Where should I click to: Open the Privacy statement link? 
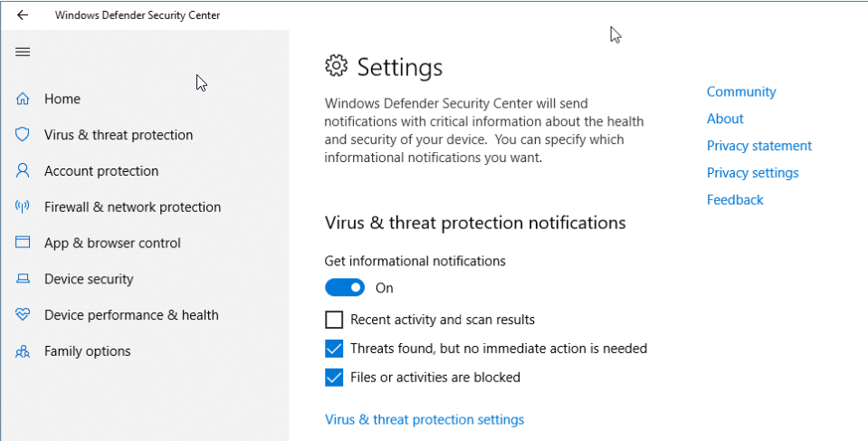click(x=759, y=146)
